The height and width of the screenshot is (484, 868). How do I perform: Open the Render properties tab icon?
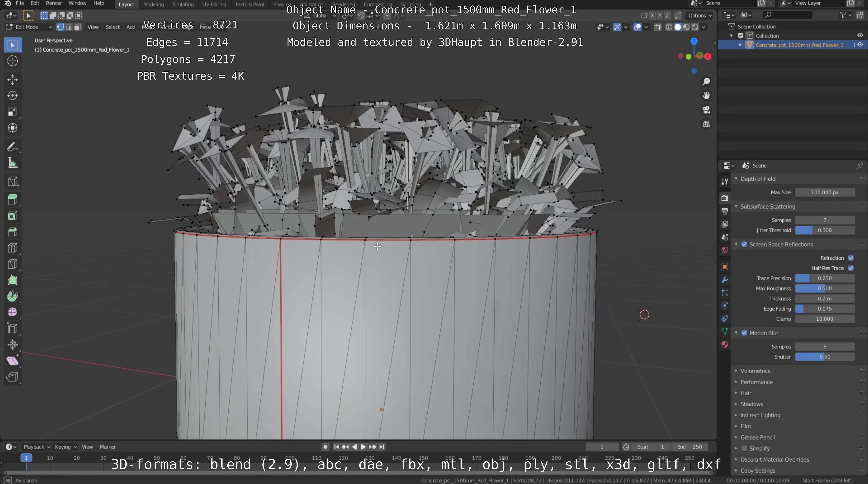point(725,198)
